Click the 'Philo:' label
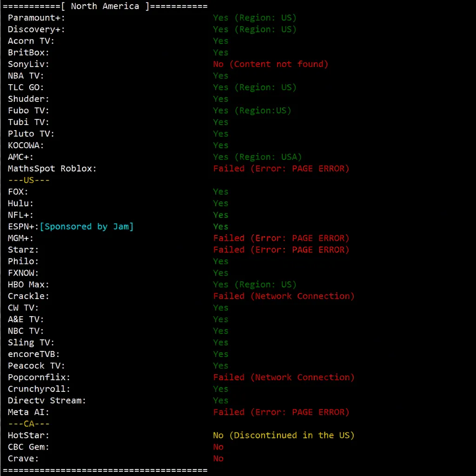The height and width of the screenshot is (476, 476). coord(23,261)
